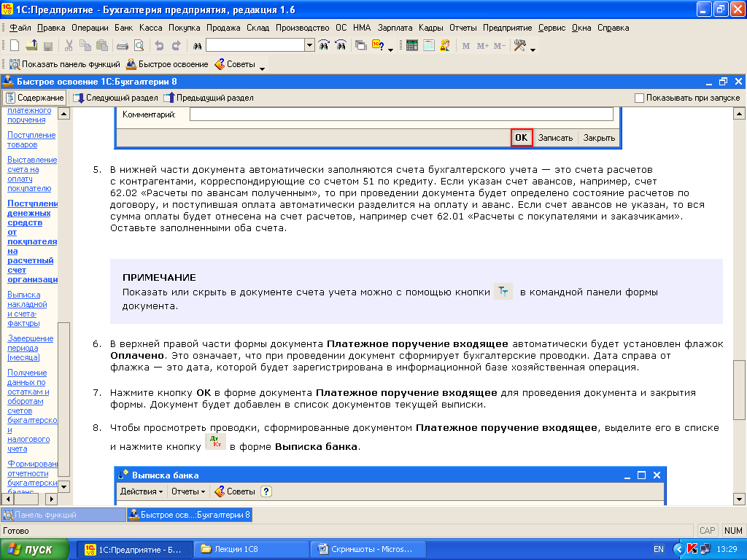Open Лекции 1С8 taskbar item
Screen dimensions: 747x560
pyautogui.click(x=252, y=550)
